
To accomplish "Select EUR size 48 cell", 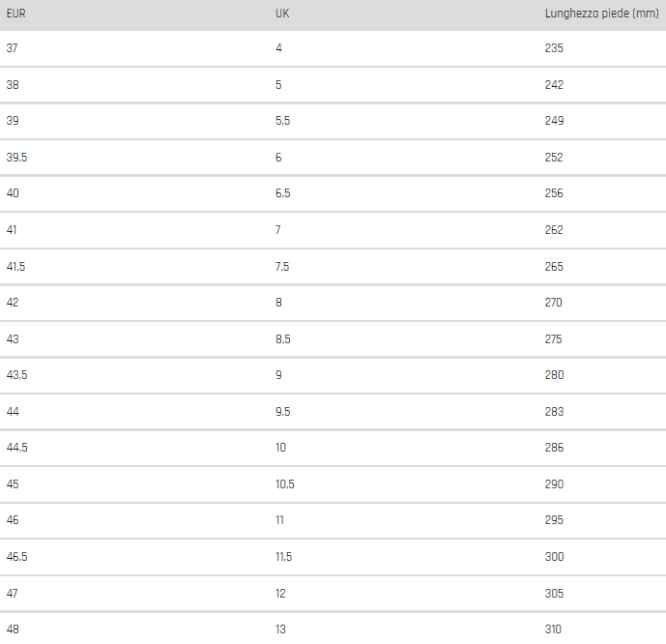I will point(13,629).
